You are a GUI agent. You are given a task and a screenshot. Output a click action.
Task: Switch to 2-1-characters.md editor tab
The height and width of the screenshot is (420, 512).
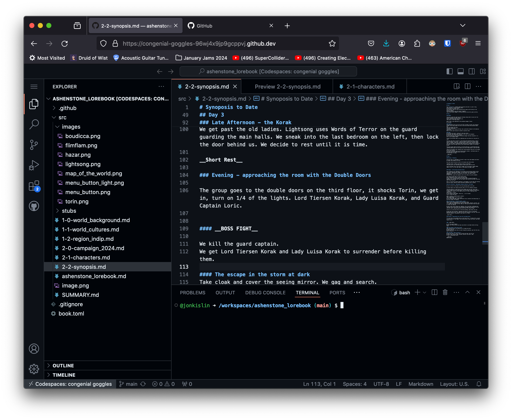(x=370, y=87)
